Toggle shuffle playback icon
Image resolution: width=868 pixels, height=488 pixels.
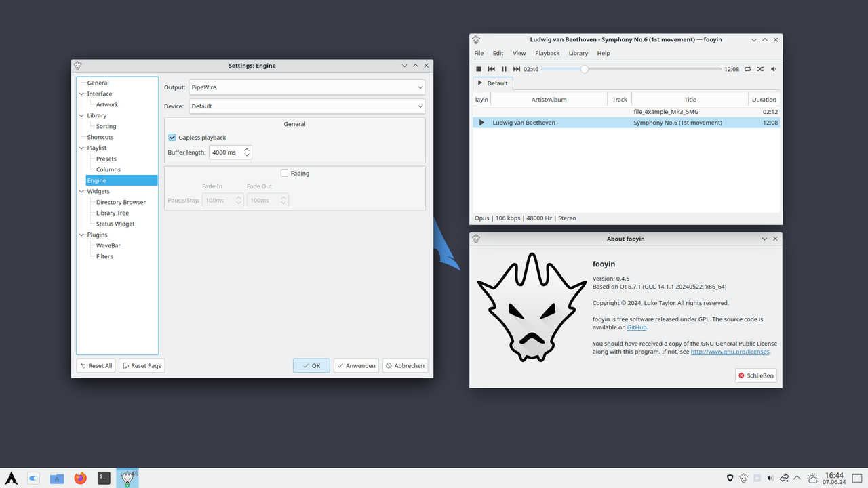click(760, 69)
